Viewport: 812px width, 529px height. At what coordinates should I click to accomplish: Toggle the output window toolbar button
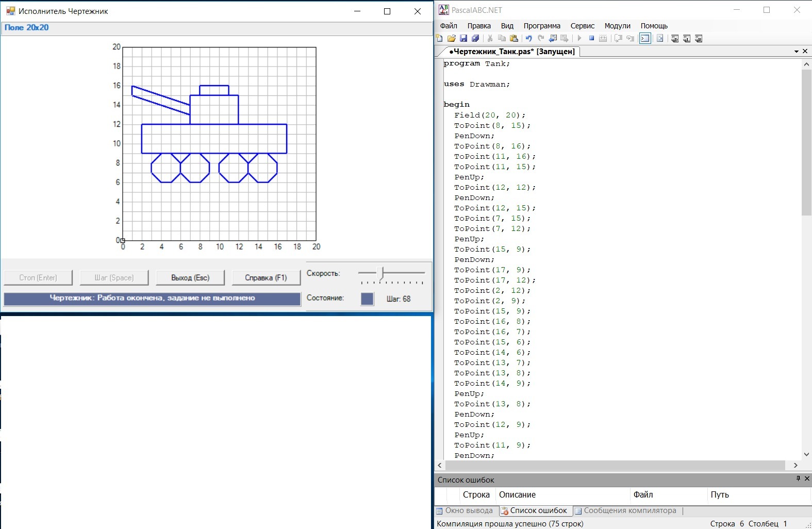[645, 38]
